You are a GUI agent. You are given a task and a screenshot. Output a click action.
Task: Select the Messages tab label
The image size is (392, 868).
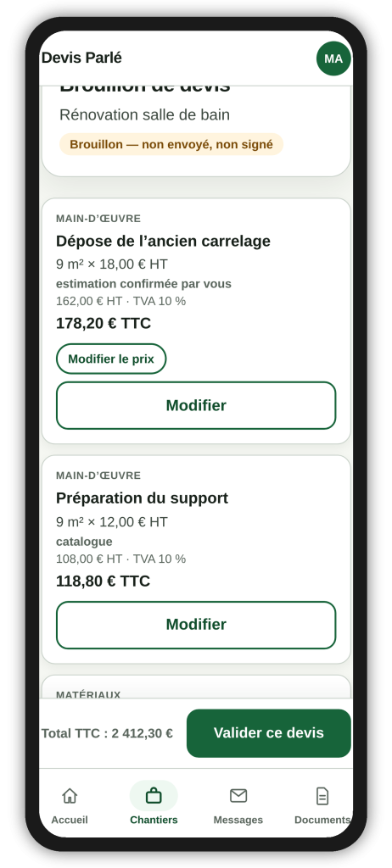[238, 820]
